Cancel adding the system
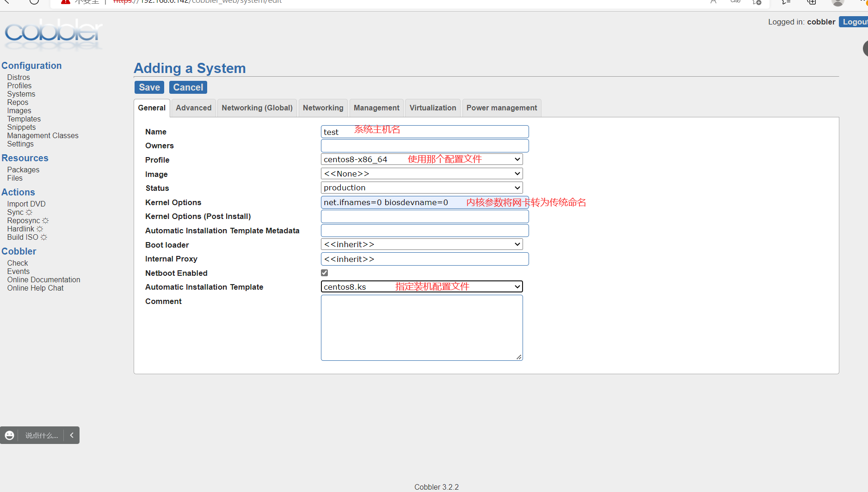Screen dimensions: 868x492 point(188,87)
